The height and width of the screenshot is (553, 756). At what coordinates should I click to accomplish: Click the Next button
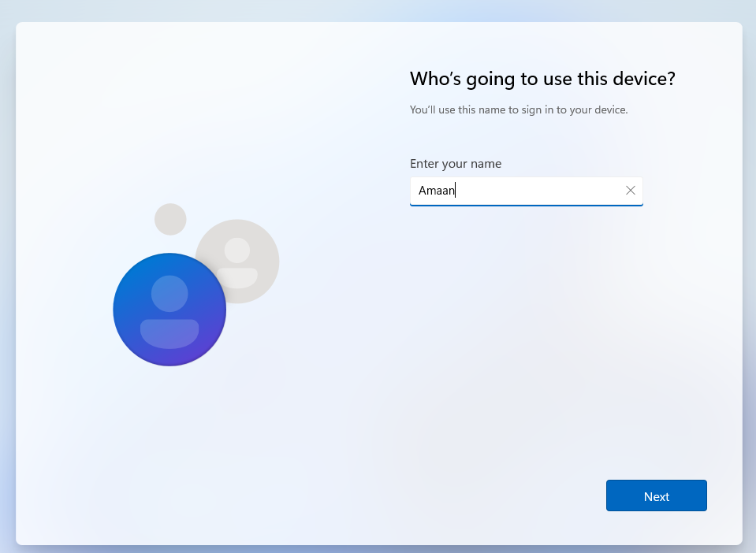coord(656,495)
